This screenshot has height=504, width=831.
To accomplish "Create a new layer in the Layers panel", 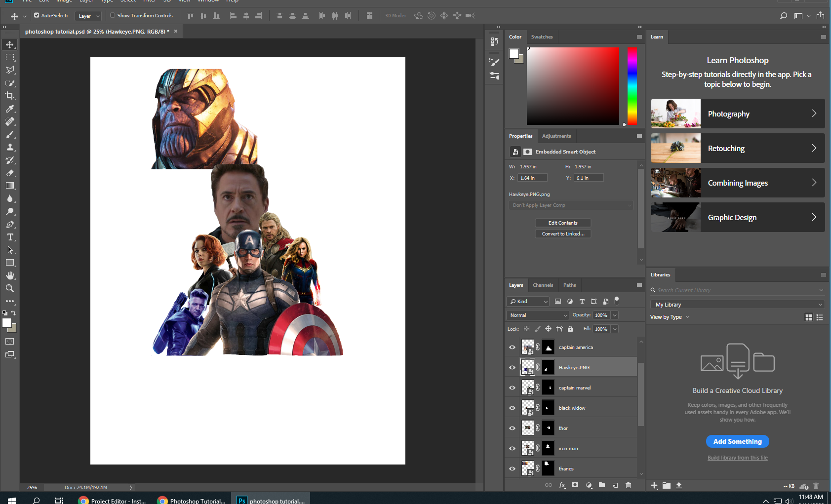I will pos(615,485).
